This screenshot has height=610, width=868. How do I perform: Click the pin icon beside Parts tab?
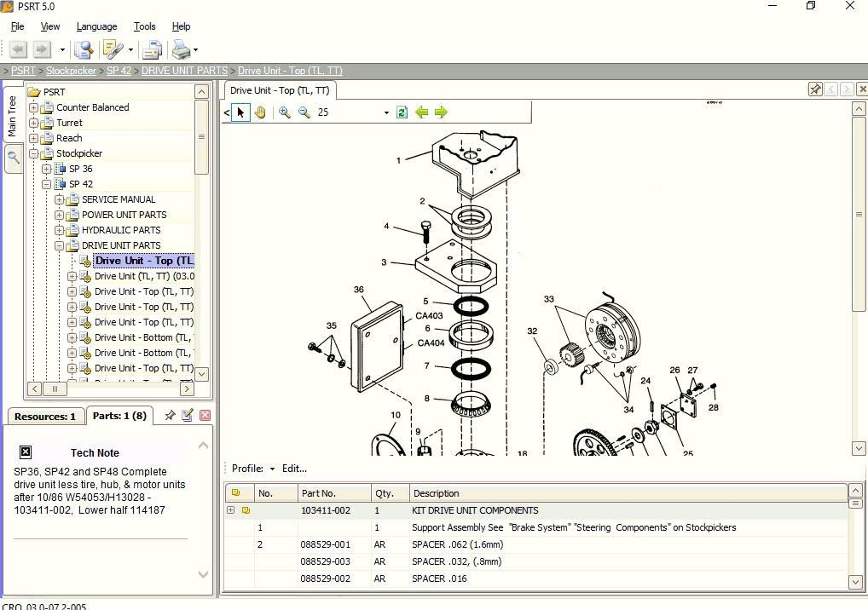pos(170,416)
